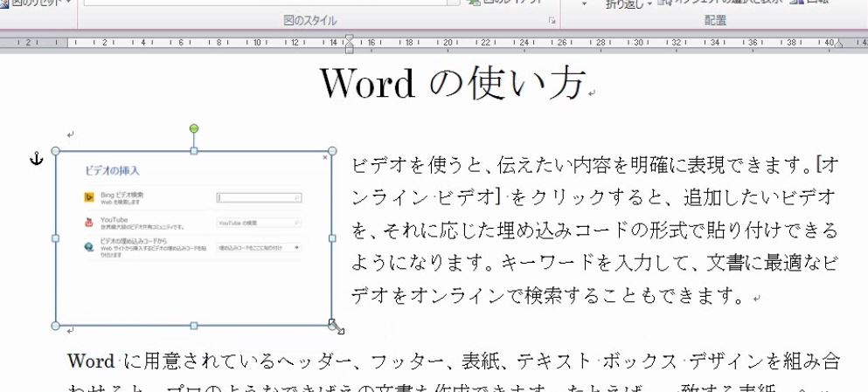The height and width of the screenshot is (392, 868).
Task: Open the 図のスタイル dialog launcher
Action: point(552,21)
